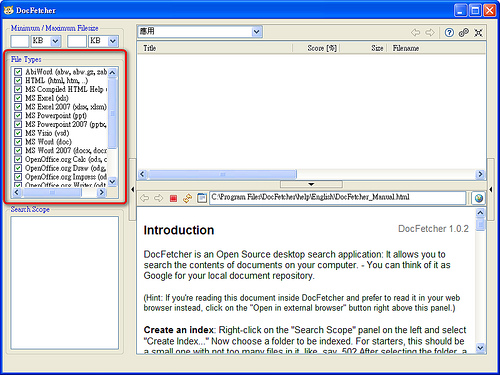Minimize the DocFetcher window
The width and height of the screenshot is (500, 375).
[460, 11]
